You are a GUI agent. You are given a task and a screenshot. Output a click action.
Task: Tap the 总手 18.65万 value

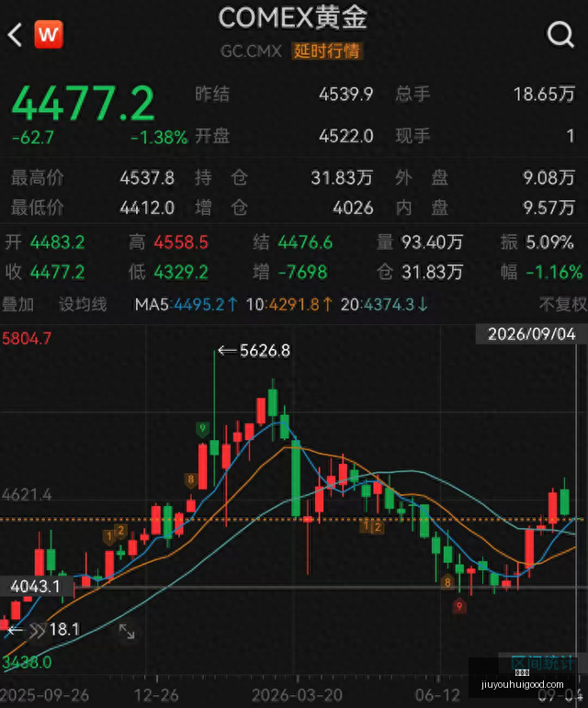pos(544,95)
